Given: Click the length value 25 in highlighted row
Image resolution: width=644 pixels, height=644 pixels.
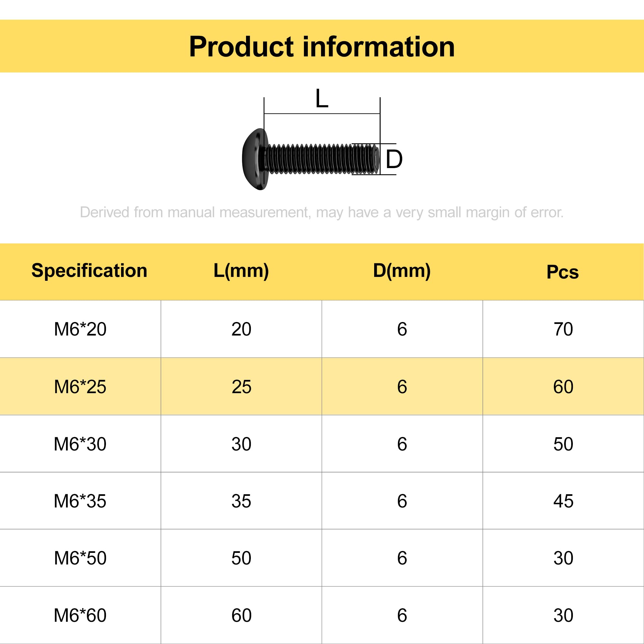Looking at the screenshot, I should (242, 387).
